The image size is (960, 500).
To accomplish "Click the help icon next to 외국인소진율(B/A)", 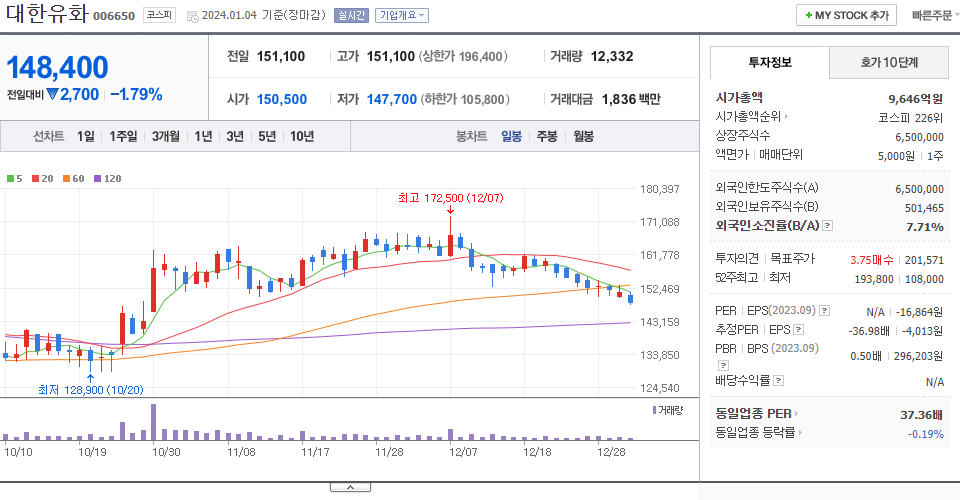I will pyautogui.click(x=827, y=226).
